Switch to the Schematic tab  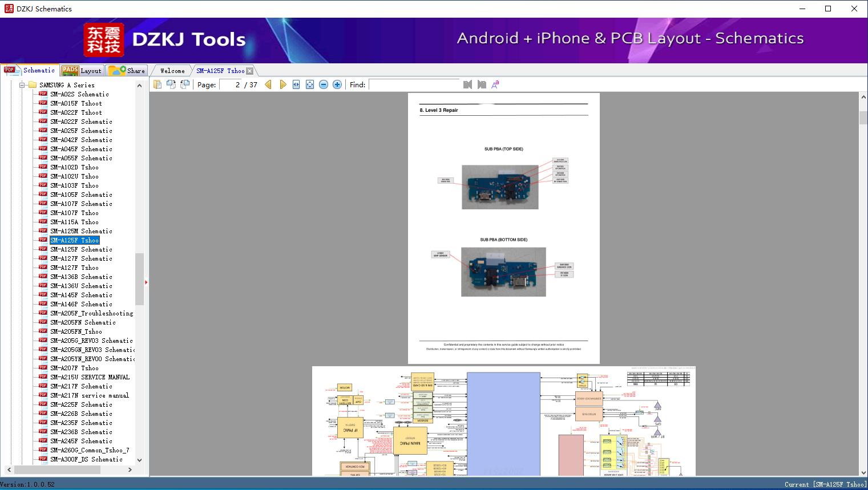click(30, 70)
